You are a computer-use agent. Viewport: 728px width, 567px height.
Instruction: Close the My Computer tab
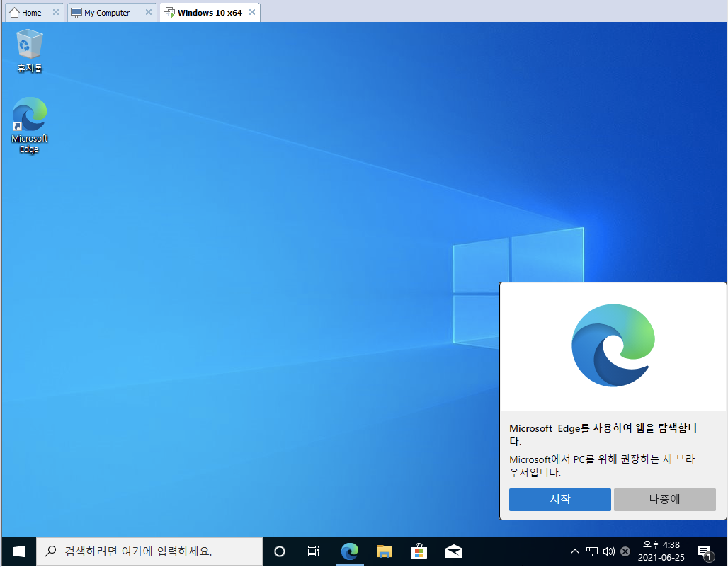[149, 12]
